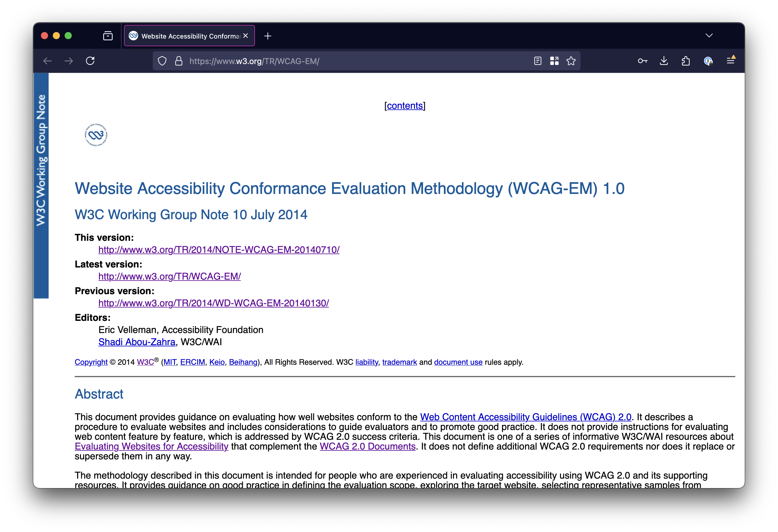This screenshot has width=778, height=532.
Task: Click the tracking protection shield icon
Action: (162, 60)
